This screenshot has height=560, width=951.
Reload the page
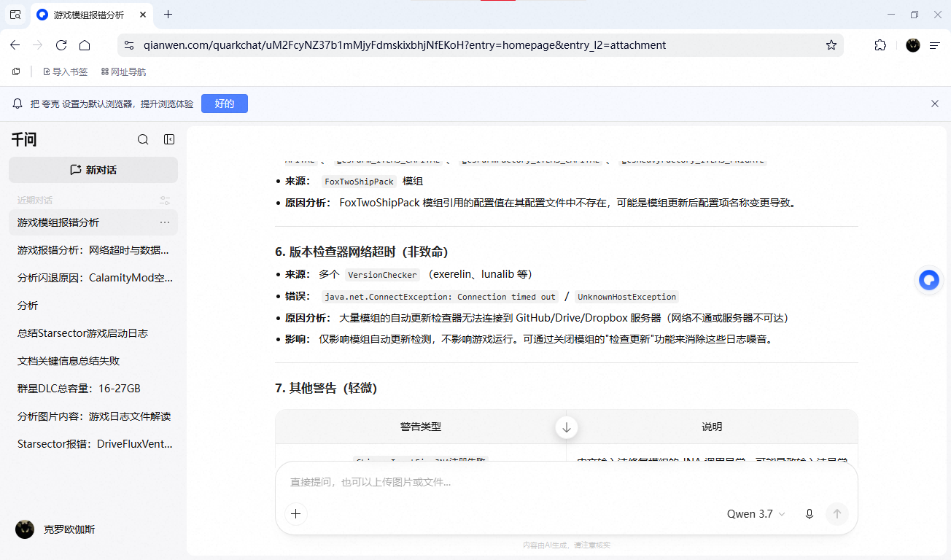[x=61, y=45]
